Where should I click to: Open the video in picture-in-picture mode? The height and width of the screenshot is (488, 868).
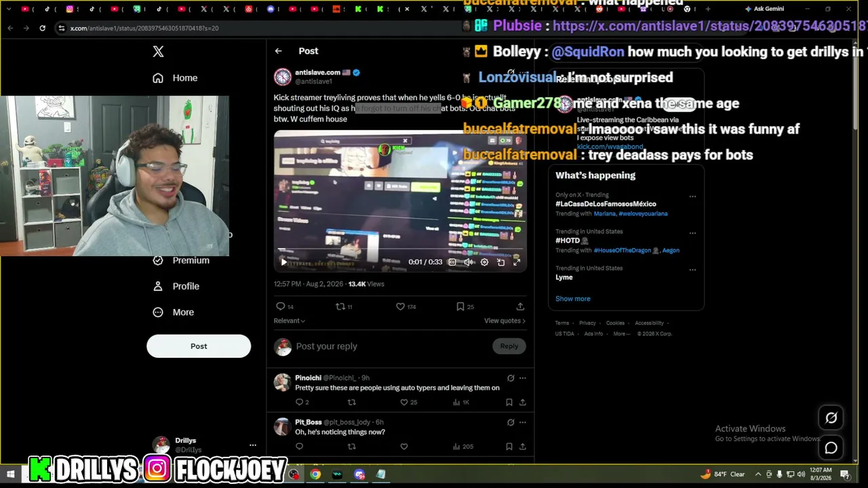tap(500, 262)
